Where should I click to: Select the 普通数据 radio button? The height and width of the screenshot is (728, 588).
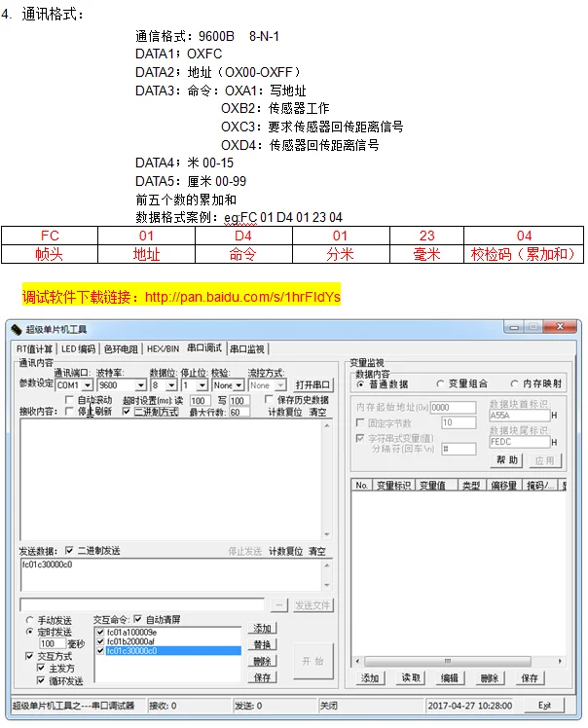coord(360,384)
